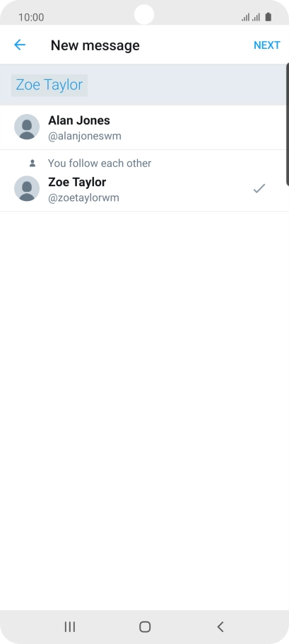Tap the signal strength bars icon

coord(250,17)
